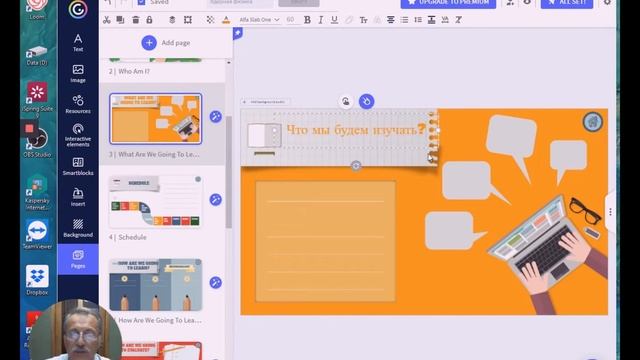Open Interactive elements panel

click(78, 135)
